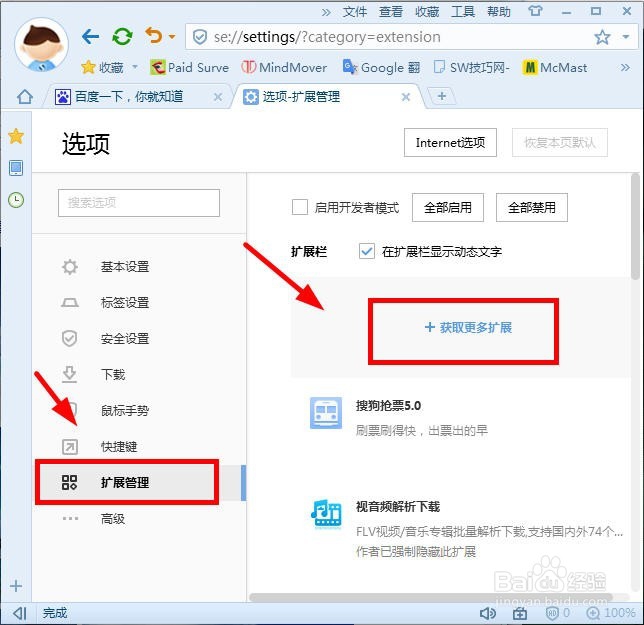Bookmark page with the star icon
Screen dimensions: 644x625
pyautogui.click(x=602, y=37)
